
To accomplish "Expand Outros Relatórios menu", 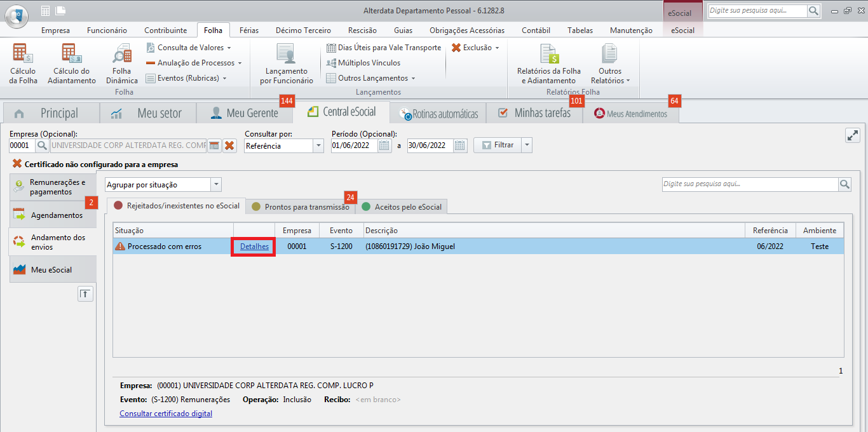I will (610, 64).
